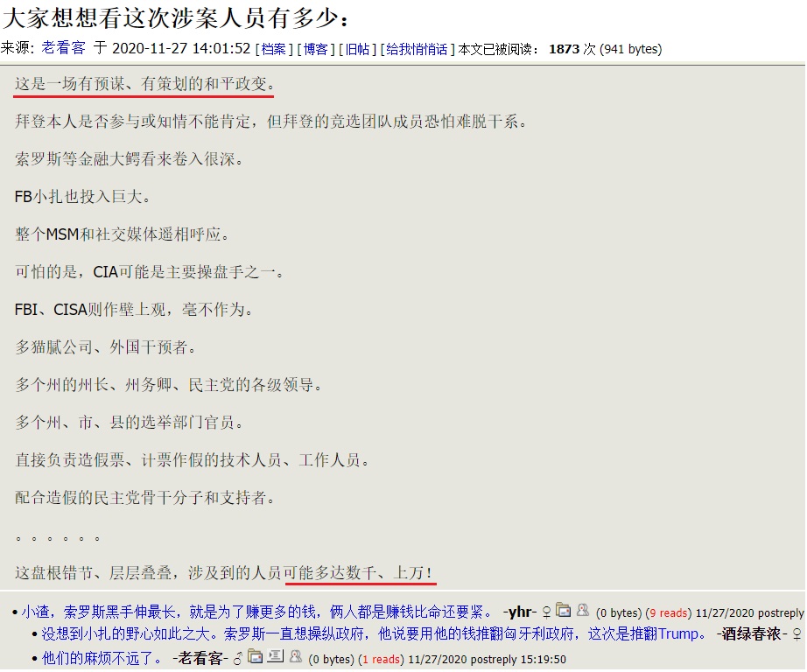
Task: Click line 这是一场有预谋、有策划的和平政变
Action: click(144, 83)
